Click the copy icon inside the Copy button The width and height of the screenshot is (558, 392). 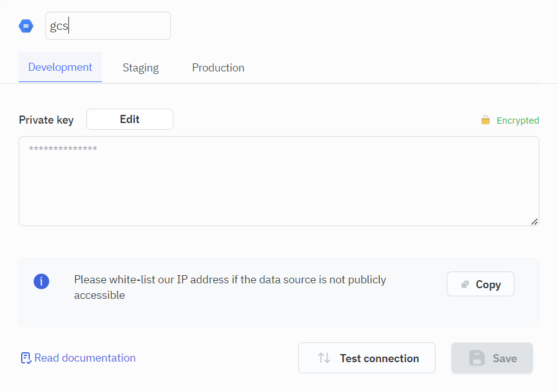[x=465, y=285]
